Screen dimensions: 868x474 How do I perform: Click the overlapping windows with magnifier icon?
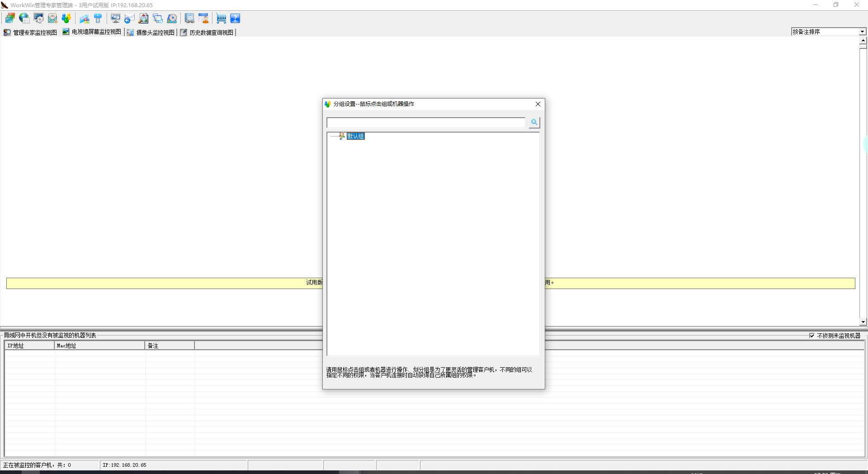[x=158, y=18]
